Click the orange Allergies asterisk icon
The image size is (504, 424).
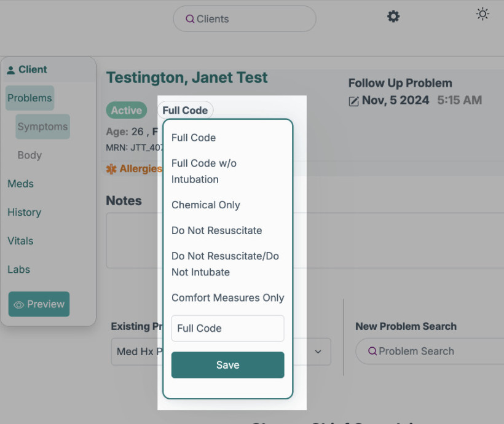tap(111, 169)
